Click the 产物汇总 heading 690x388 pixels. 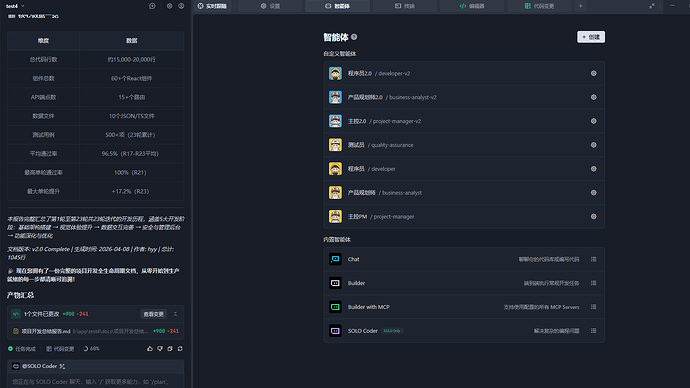(20, 295)
